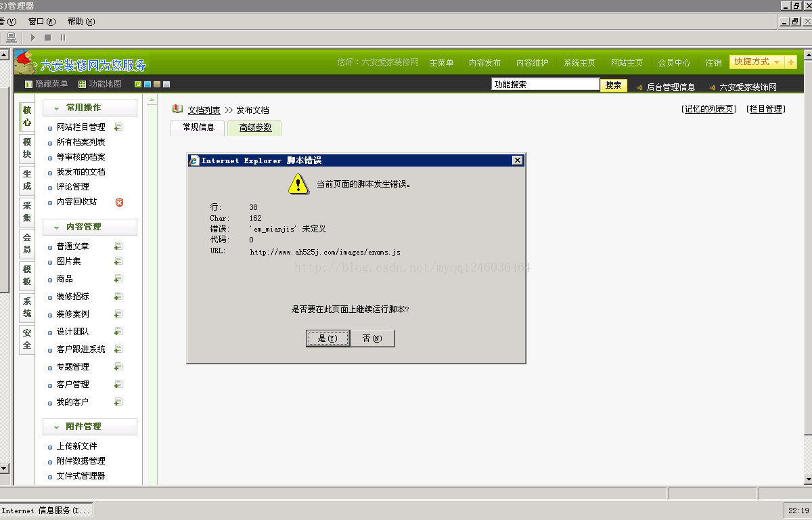Click the 搜索 search button
The height and width of the screenshot is (520, 812).
614,85
